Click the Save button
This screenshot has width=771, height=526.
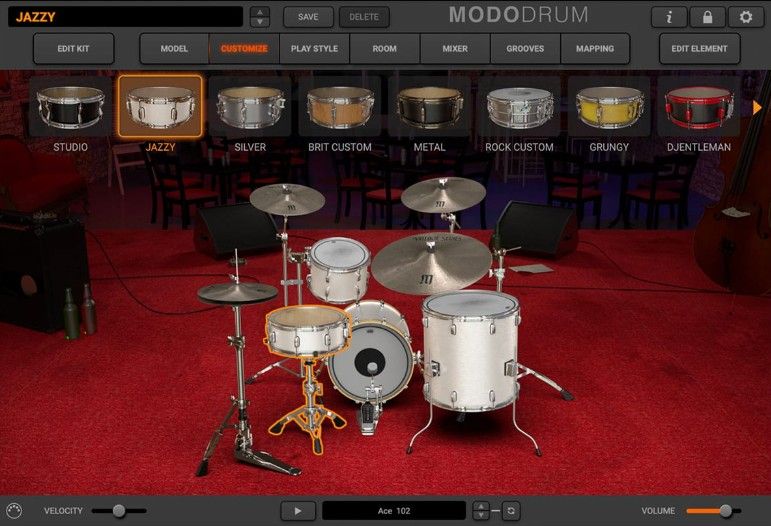(x=308, y=17)
